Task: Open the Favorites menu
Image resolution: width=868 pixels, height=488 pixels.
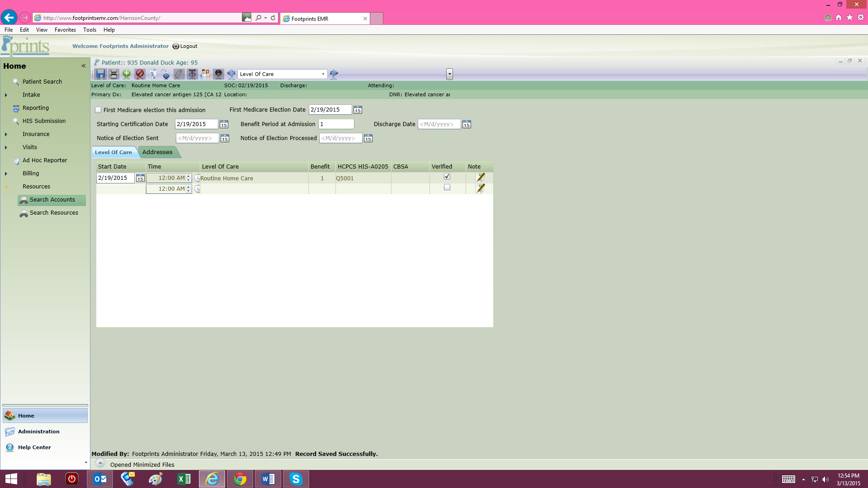Action: [65, 30]
